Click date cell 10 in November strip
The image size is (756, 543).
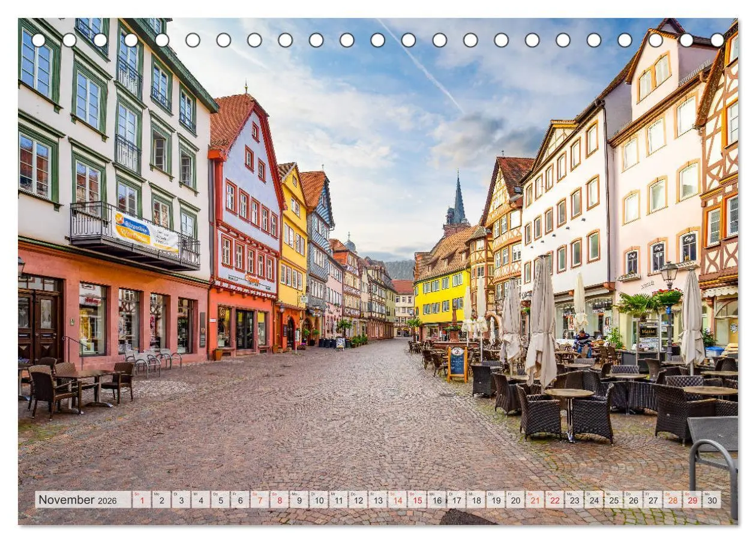pyautogui.click(x=319, y=500)
